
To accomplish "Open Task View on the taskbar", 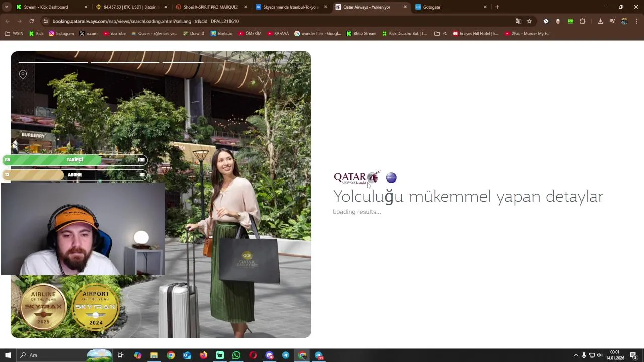I will coord(121,355).
